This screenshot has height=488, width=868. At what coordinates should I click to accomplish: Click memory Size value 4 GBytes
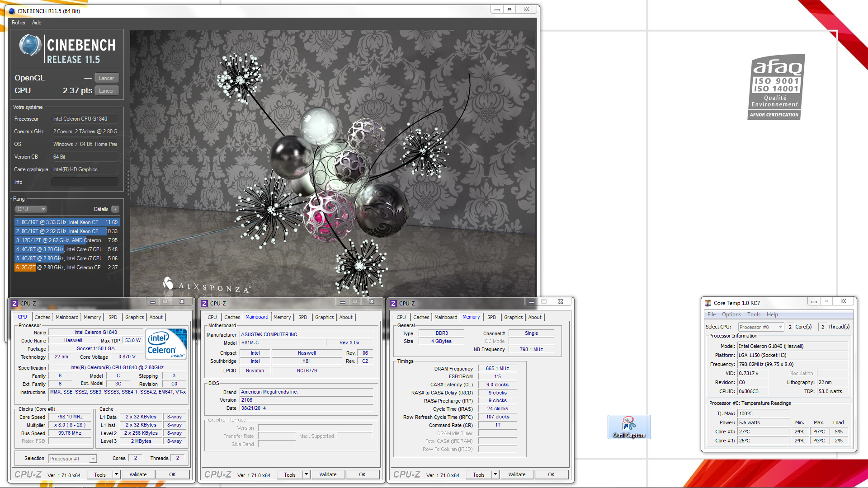[441, 342]
